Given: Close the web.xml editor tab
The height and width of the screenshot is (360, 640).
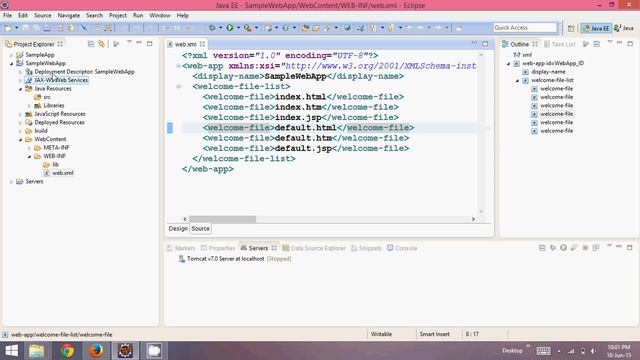Looking at the screenshot, I should point(202,44).
